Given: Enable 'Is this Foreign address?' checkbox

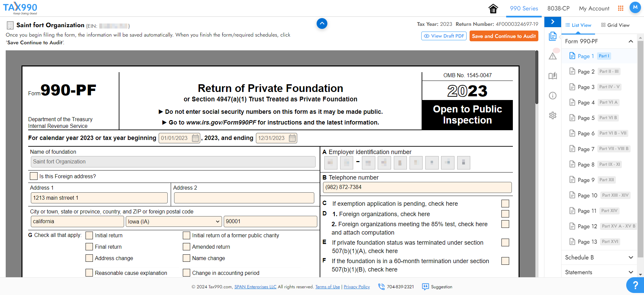Looking at the screenshot, I should (34, 176).
